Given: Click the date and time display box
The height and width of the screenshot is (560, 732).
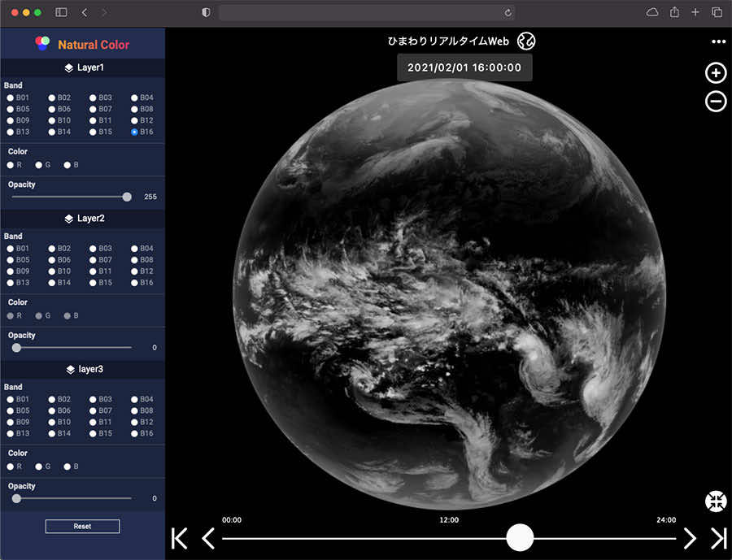Looking at the screenshot, I should [x=464, y=67].
